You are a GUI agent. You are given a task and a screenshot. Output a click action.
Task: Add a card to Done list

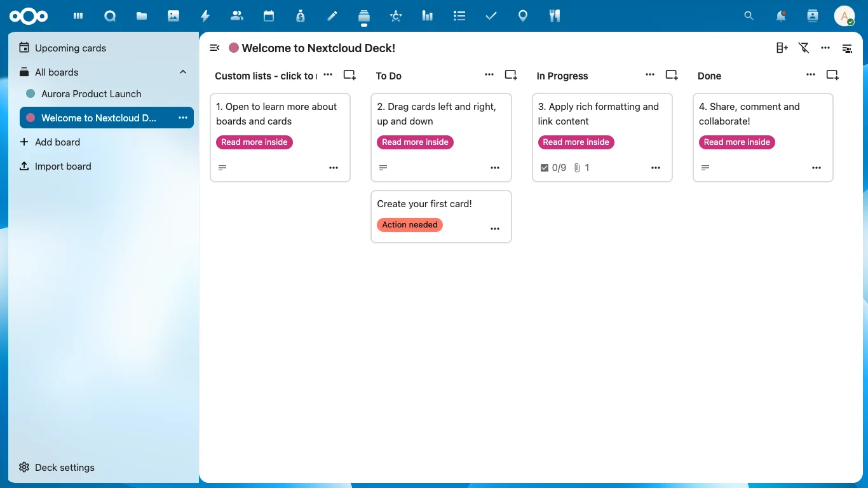coord(832,75)
